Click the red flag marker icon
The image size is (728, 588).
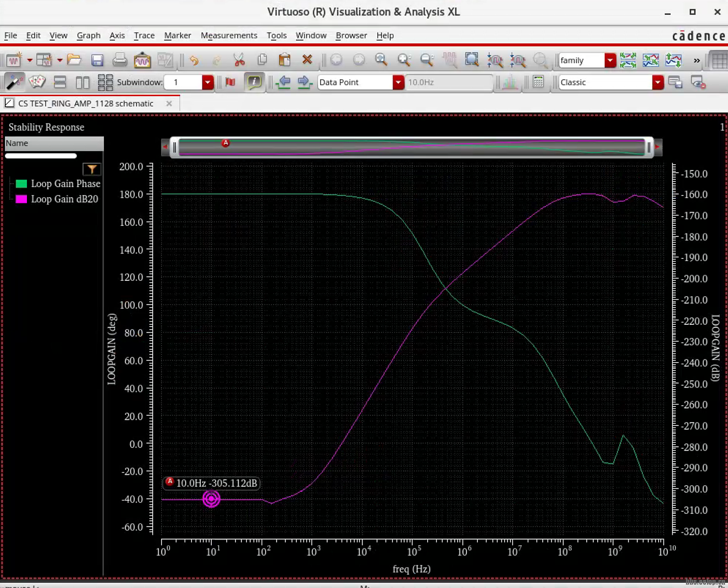coord(230,82)
